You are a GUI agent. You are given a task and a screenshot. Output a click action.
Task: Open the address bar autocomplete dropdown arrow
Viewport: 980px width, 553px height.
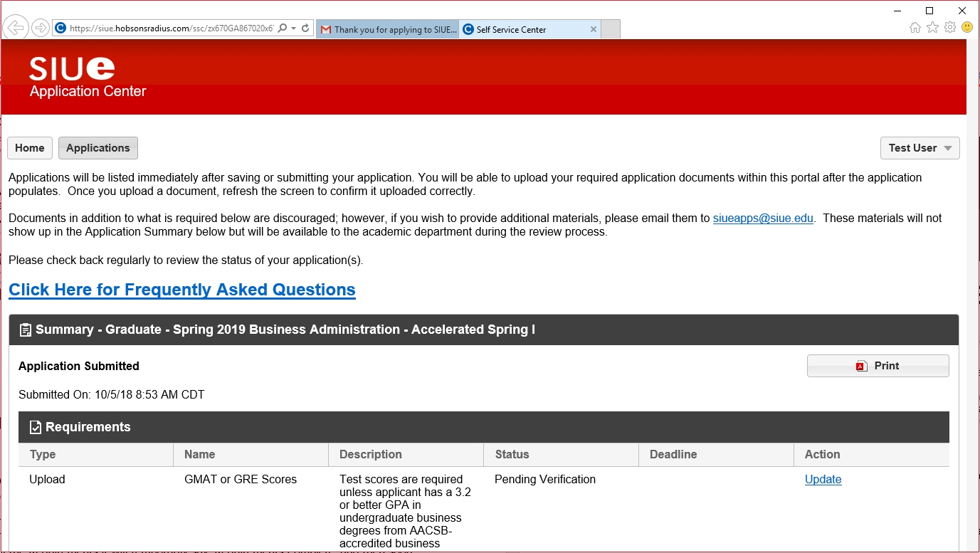tap(294, 28)
